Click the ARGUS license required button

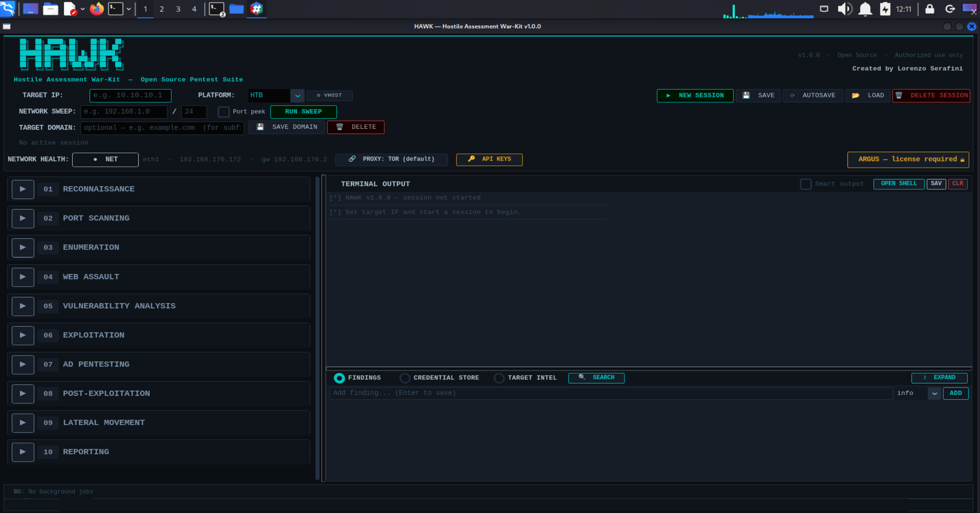908,160
